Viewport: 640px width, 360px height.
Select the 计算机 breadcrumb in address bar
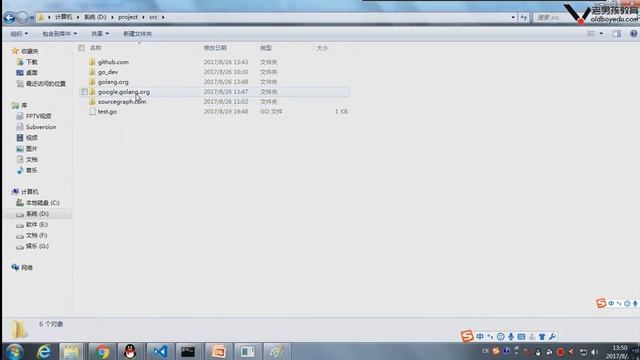63,17
